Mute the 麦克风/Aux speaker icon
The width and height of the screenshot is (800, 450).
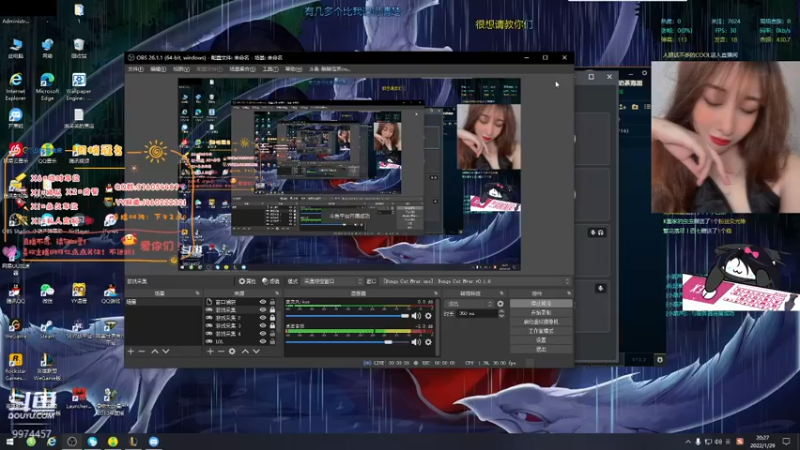[x=416, y=316]
